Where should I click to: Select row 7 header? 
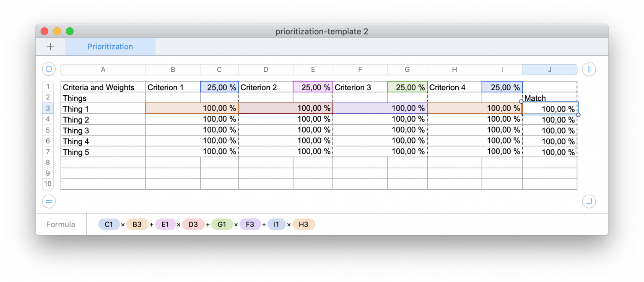click(x=48, y=151)
